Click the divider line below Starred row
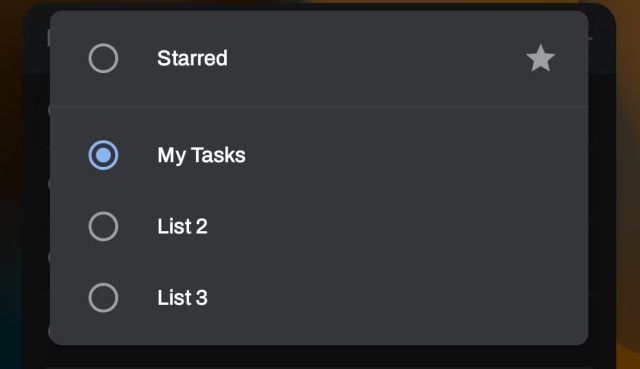Screen dimensions: 640x369 (319, 107)
